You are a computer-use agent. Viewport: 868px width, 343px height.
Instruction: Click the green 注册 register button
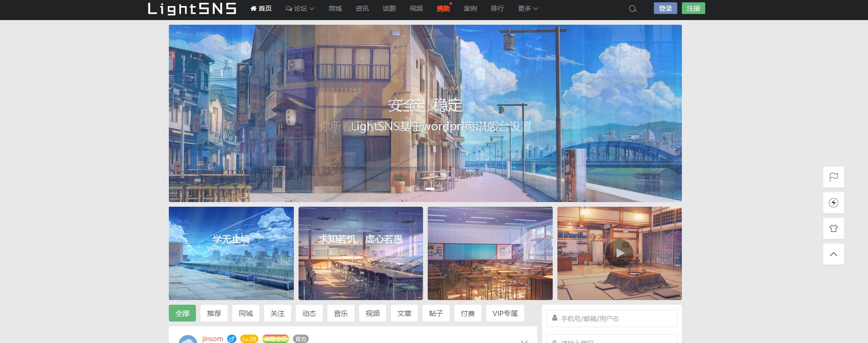(694, 8)
